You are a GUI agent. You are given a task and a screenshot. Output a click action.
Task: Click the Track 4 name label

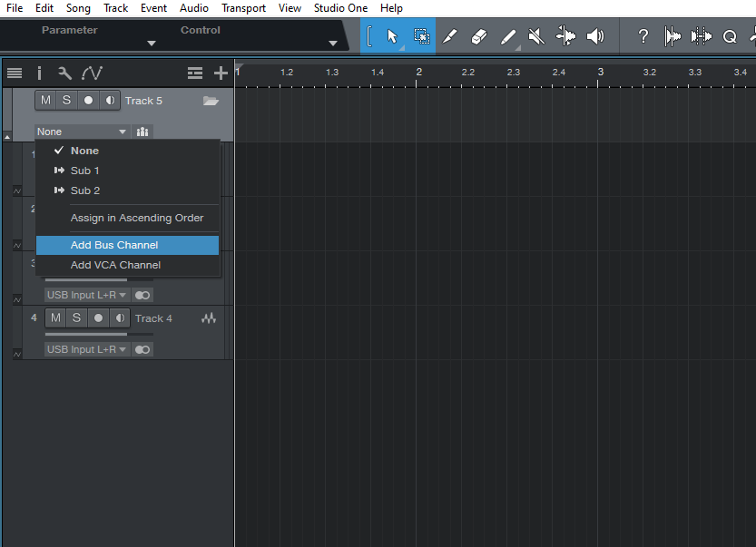153,318
